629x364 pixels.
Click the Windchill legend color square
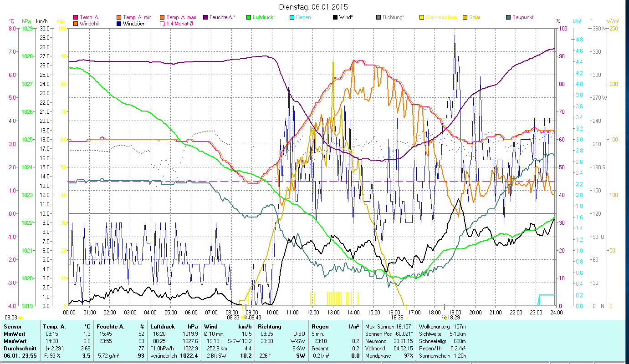[76, 24]
